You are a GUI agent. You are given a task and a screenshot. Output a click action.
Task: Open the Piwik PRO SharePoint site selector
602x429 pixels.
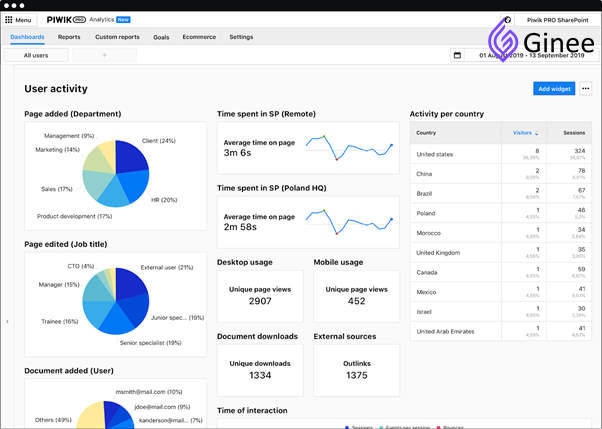tap(557, 20)
